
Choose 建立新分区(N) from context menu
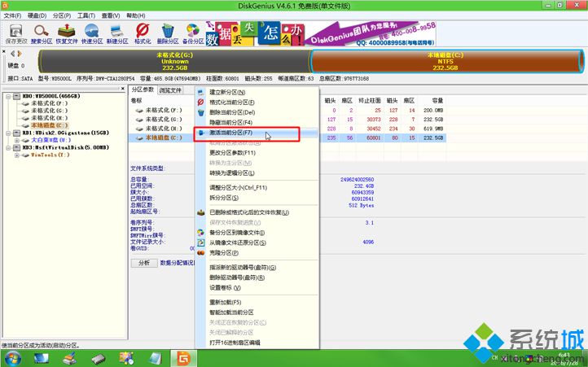coord(257,92)
